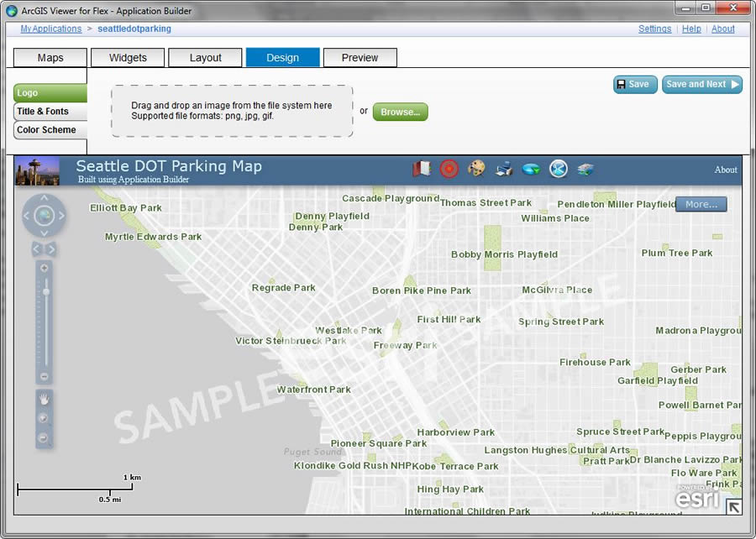Select the pan hand tool
Screen dimensions: 756x539
click(x=44, y=399)
